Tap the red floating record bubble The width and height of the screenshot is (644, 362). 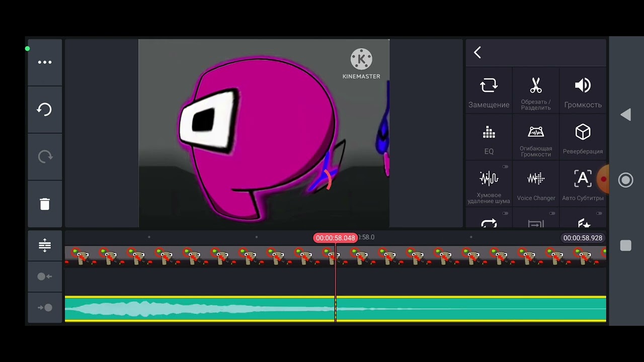(603, 179)
